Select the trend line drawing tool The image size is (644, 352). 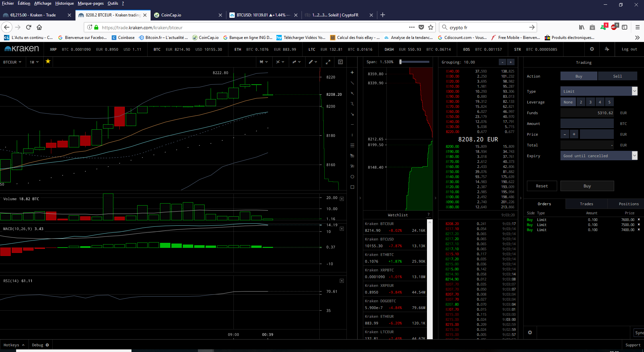tap(352, 83)
